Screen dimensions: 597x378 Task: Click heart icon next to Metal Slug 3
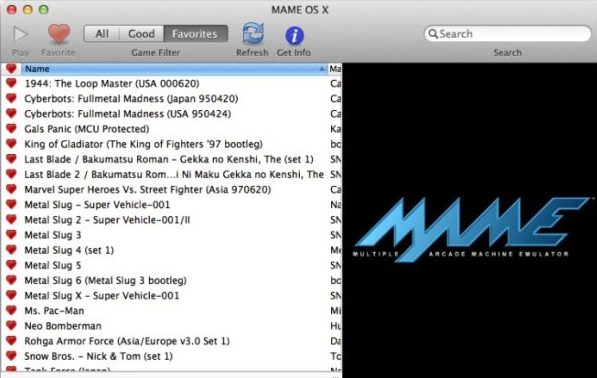(11, 234)
